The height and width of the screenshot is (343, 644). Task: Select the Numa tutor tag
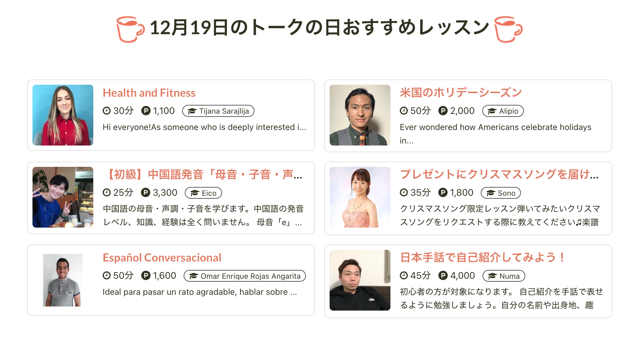coord(504,276)
